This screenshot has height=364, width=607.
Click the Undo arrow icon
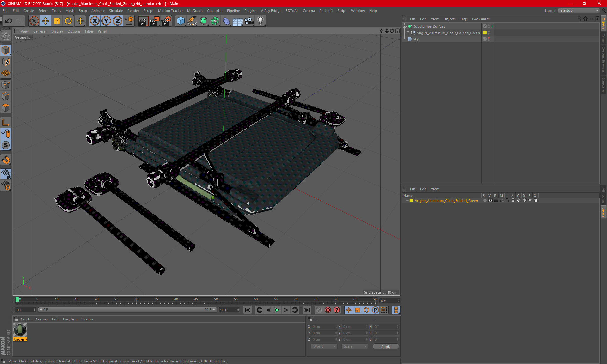[8, 21]
